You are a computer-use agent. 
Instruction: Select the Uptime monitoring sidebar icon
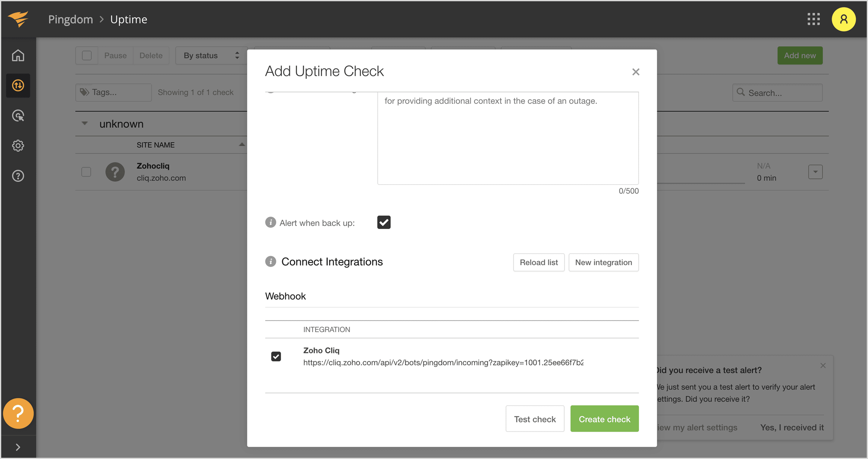click(18, 85)
